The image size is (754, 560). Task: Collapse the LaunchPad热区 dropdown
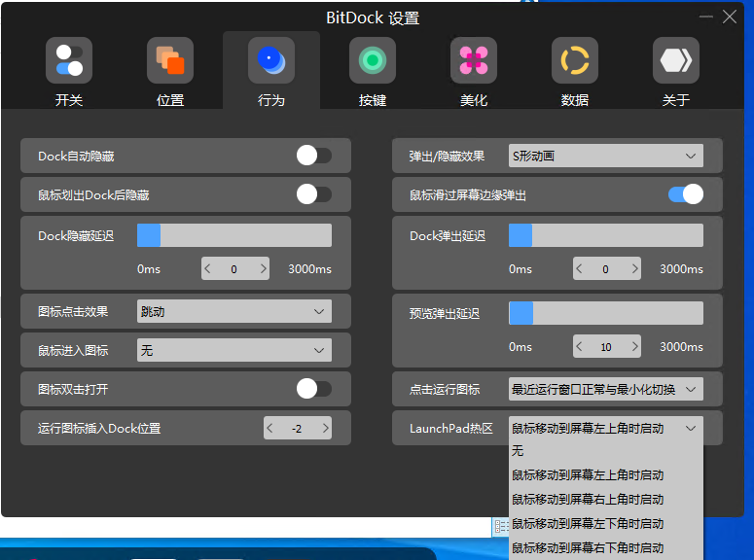[x=606, y=428]
